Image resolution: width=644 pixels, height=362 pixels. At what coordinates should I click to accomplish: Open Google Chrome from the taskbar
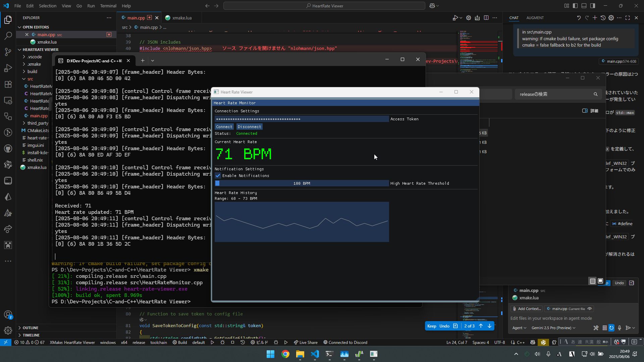pos(285,354)
